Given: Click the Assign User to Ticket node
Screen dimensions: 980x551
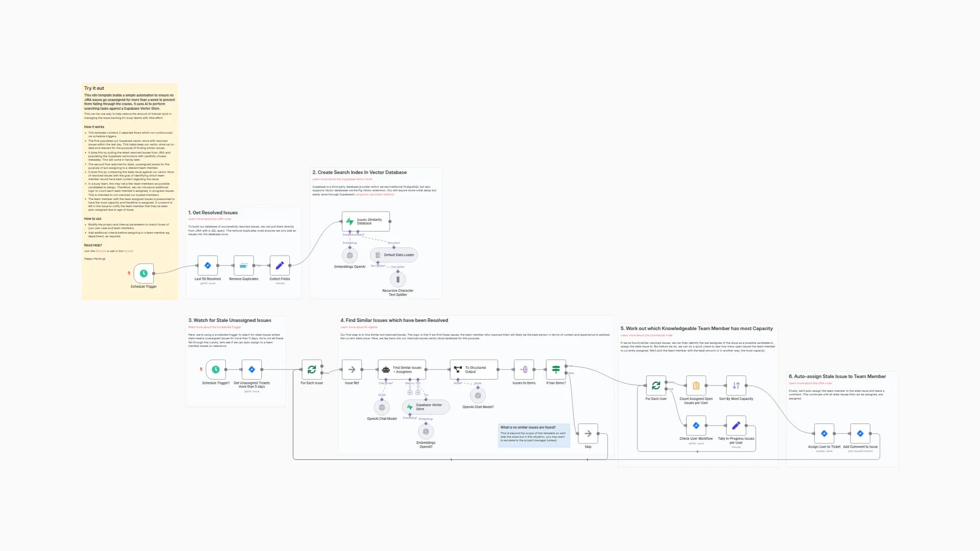Looking at the screenshot, I should [824, 434].
